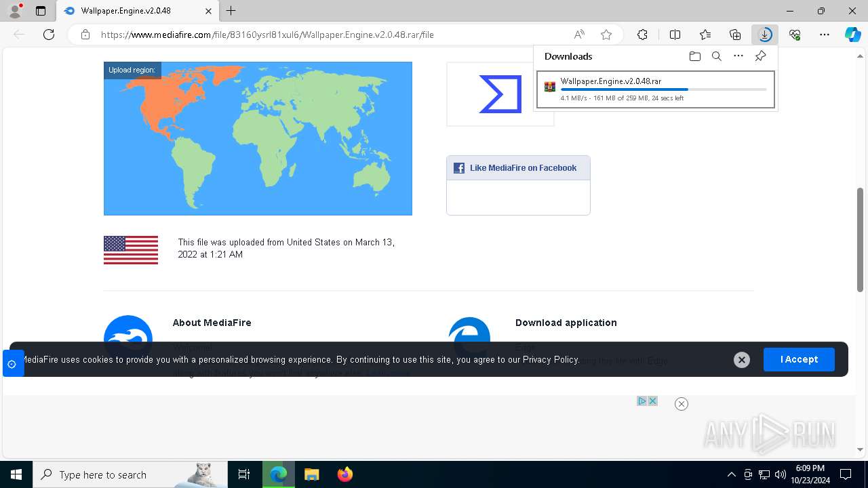868x488 pixels.
Task: Dismiss the cookie notice with the X
Action: (742, 360)
